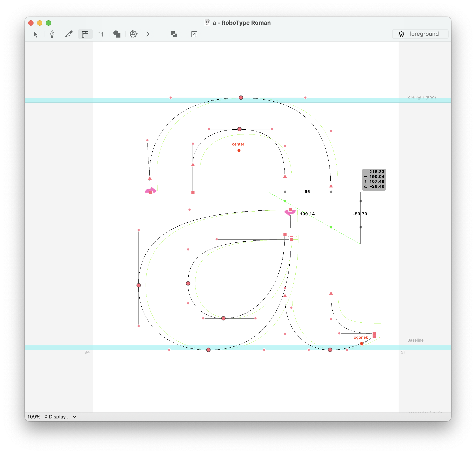The image size is (476, 454).
Task: Click the top on-curve point at x-height
Action: point(241,98)
